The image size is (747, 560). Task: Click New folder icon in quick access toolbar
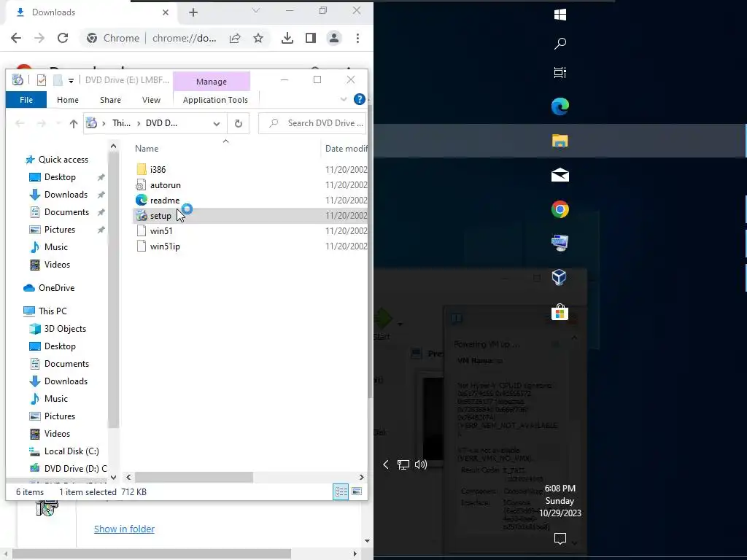(x=58, y=80)
